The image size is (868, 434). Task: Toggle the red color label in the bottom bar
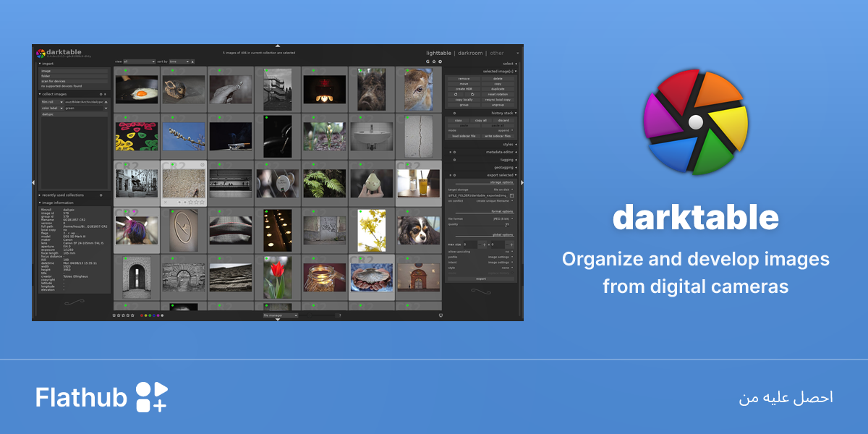coord(141,315)
